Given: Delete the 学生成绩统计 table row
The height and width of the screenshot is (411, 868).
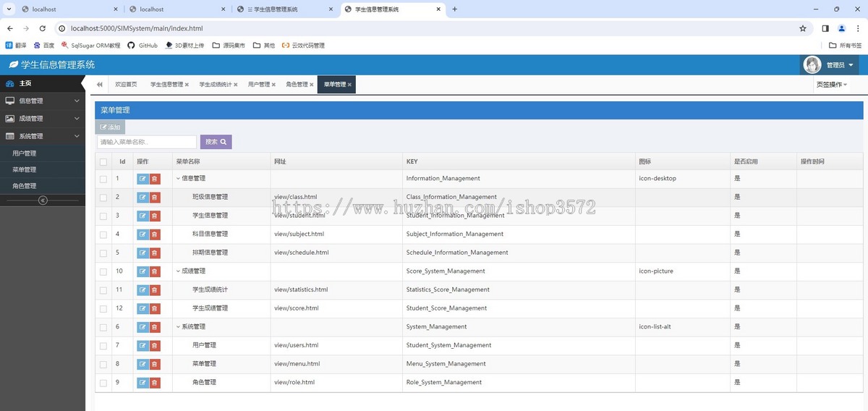Looking at the screenshot, I should click(155, 290).
